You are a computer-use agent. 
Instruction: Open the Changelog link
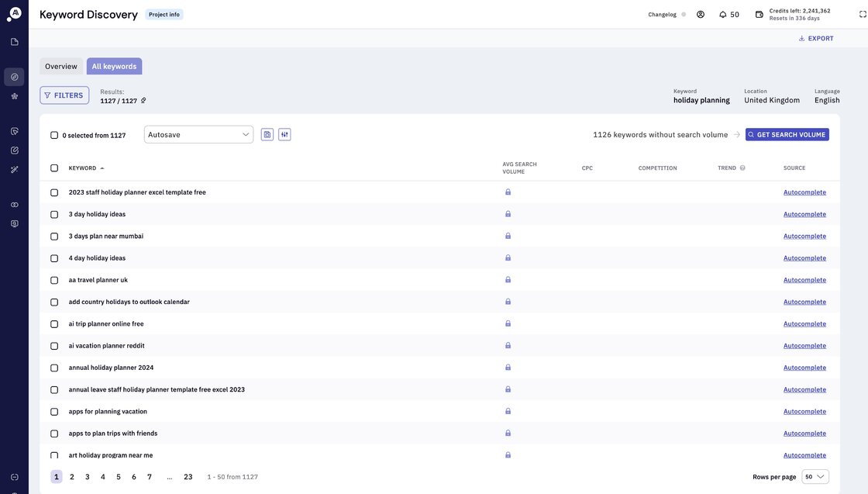pyautogui.click(x=662, y=15)
